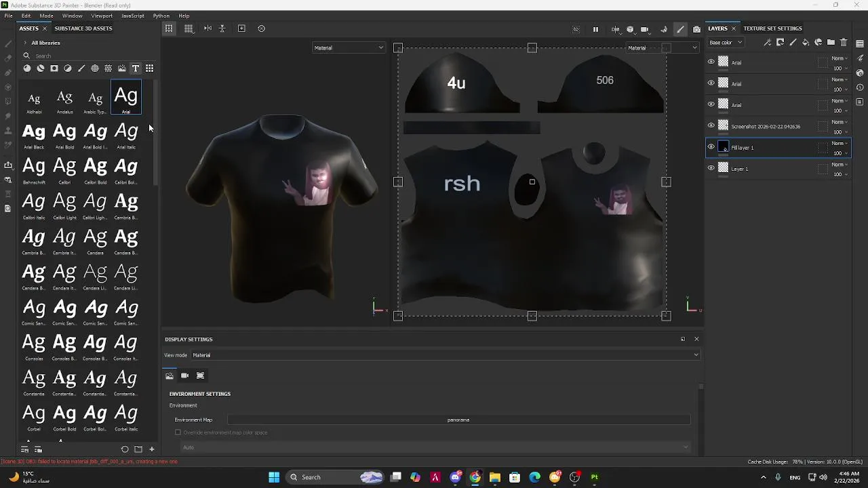The image size is (868, 488).
Task: Filter assets by Textures icon
Action: 108,68
